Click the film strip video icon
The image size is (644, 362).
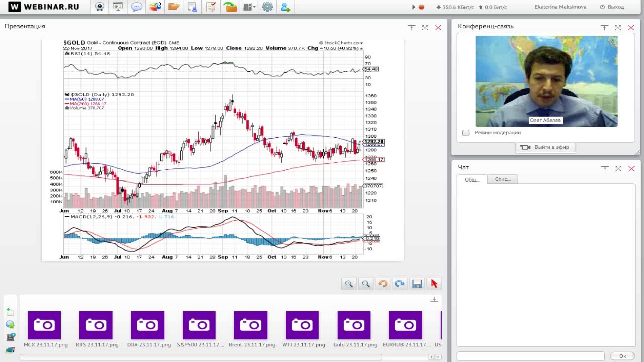10,337
